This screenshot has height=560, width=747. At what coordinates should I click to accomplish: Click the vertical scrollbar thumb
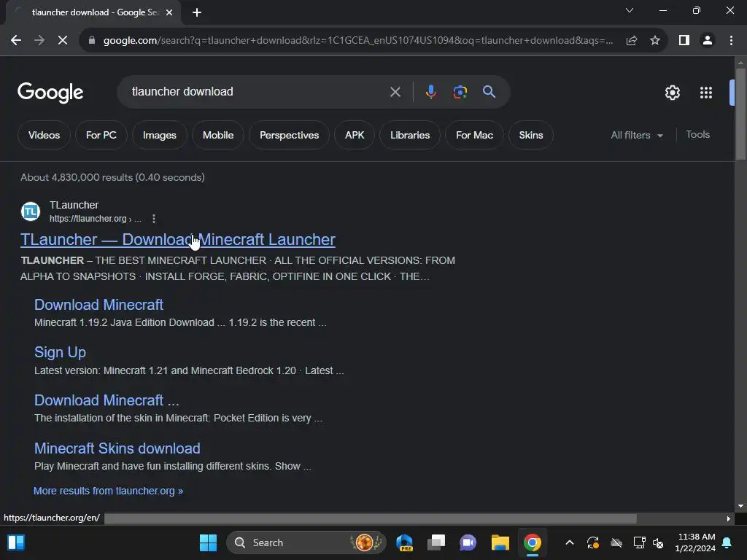point(740,114)
